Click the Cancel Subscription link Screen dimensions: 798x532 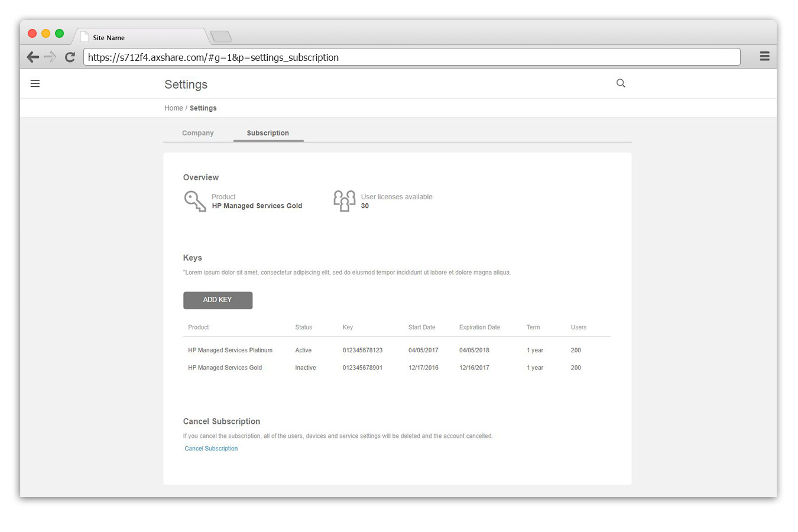211,449
